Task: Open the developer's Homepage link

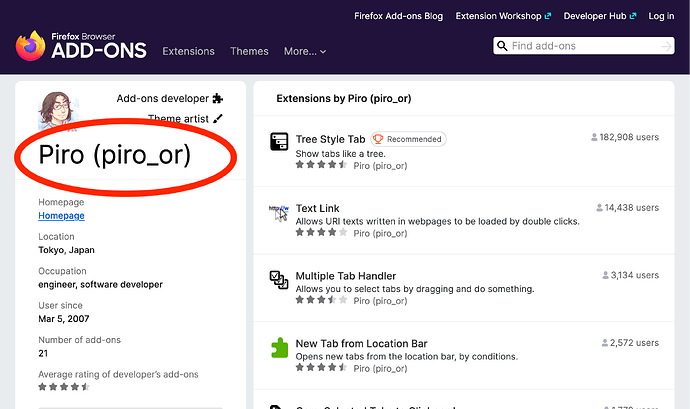Action: click(x=61, y=216)
